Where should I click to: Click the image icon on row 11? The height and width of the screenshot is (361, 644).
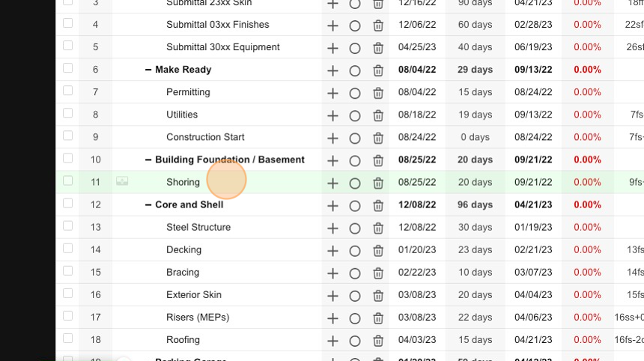coord(122,180)
